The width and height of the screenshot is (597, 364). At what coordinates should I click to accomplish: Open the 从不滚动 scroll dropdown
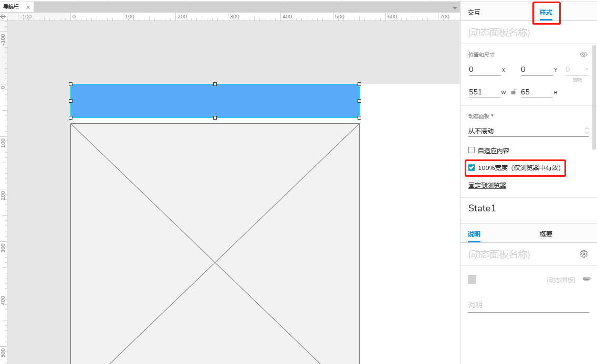pyautogui.click(x=528, y=131)
